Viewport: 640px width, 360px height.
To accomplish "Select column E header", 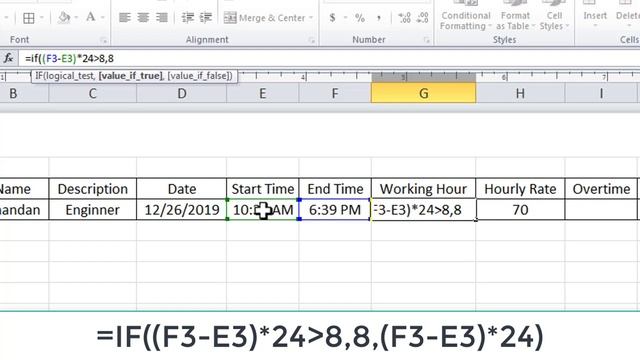I will click(262, 93).
